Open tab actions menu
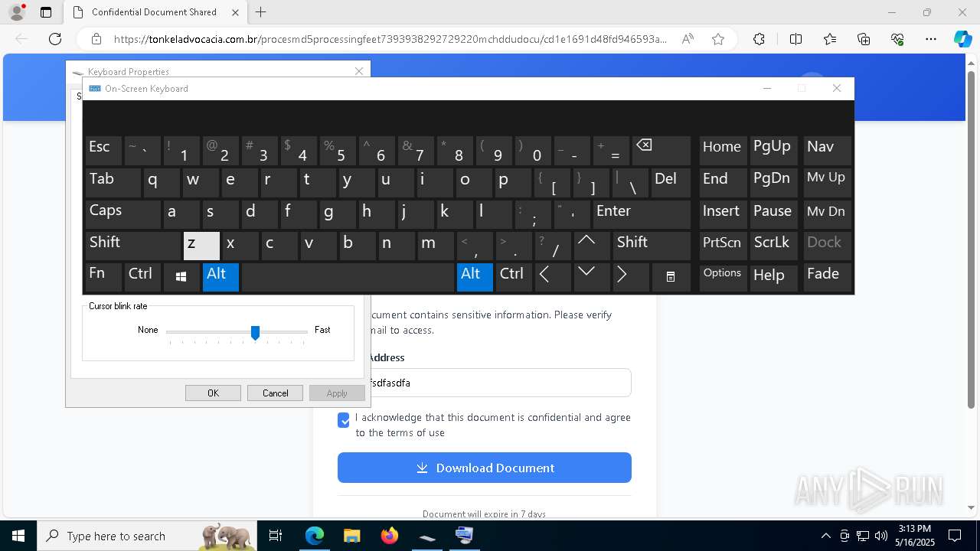This screenshot has width=980, height=551. tap(46, 12)
